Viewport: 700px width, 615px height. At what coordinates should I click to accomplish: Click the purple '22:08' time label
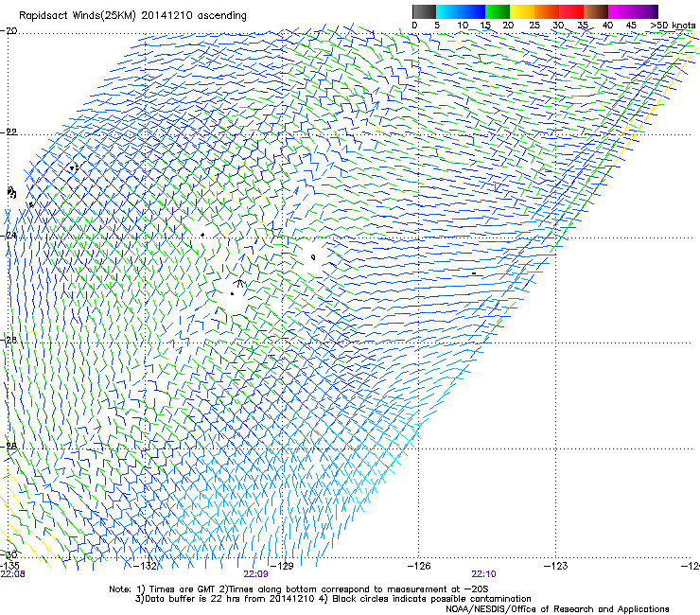pyautogui.click(x=13, y=574)
